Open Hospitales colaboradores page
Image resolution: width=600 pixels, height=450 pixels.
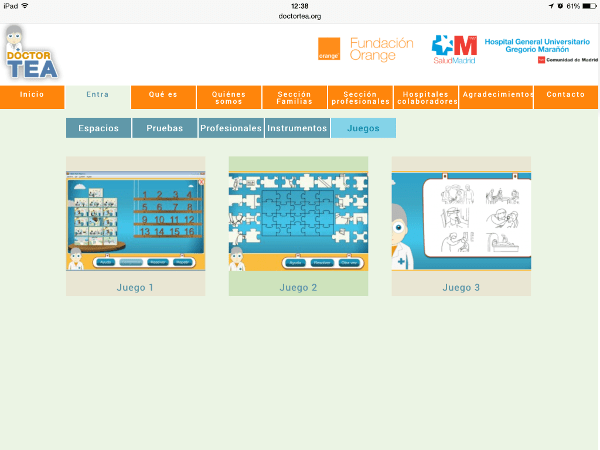click(427, 98)
